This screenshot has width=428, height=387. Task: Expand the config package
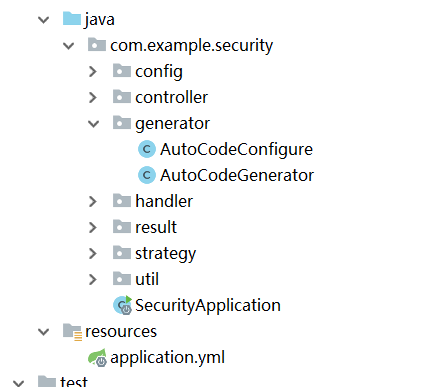tap(93, 71)
